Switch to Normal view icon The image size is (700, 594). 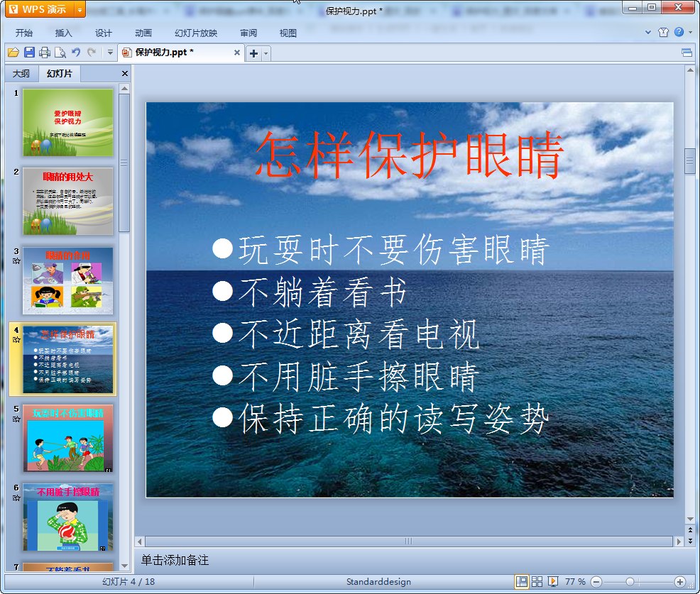(x=521, y=581)
